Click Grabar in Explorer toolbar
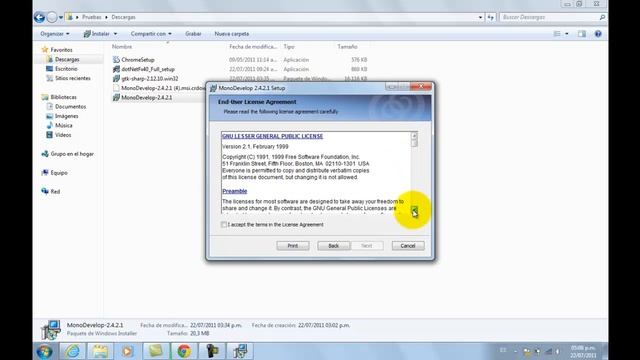 (193, 34)
